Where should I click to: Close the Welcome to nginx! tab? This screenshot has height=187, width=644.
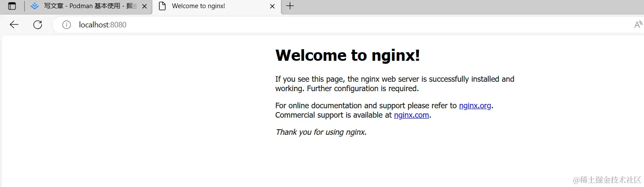pyautogui.click(x=272, y=6)
